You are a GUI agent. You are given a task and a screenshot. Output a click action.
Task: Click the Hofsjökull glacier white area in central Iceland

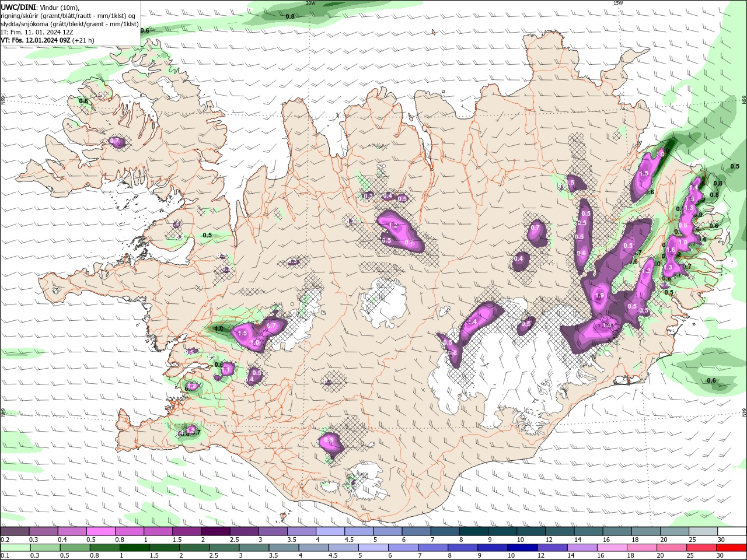(x=385, y=302)
